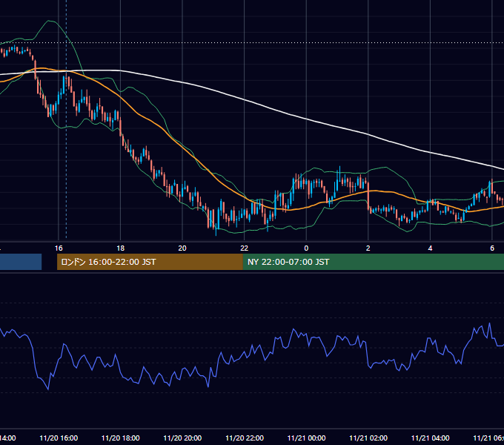The image size is (504, 445).
Task: Click the 11/21 00:00 label on the bottom axis
Action: (x=306, y=438)
